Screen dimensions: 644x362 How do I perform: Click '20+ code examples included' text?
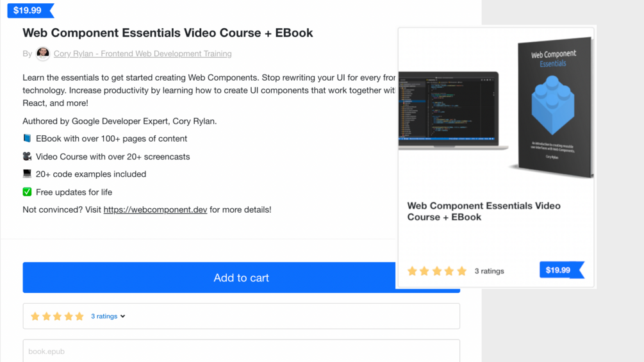tap(91, 174)
